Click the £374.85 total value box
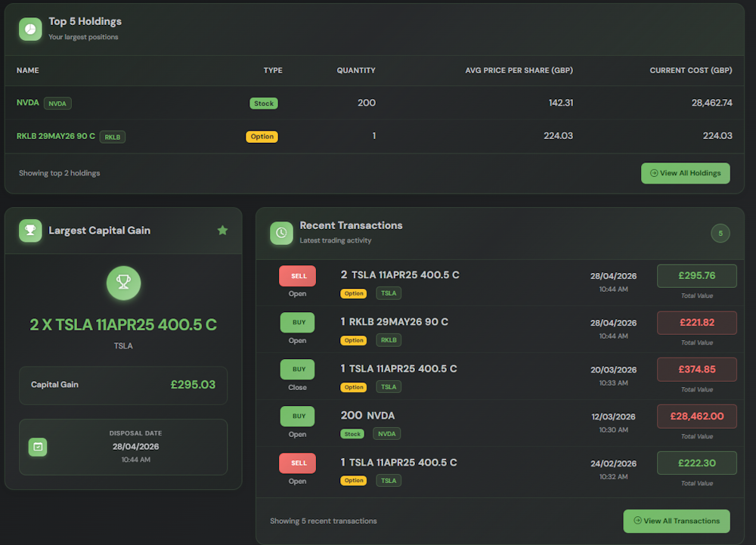Viewport: 756px width, 545px height. coord(697,370)
